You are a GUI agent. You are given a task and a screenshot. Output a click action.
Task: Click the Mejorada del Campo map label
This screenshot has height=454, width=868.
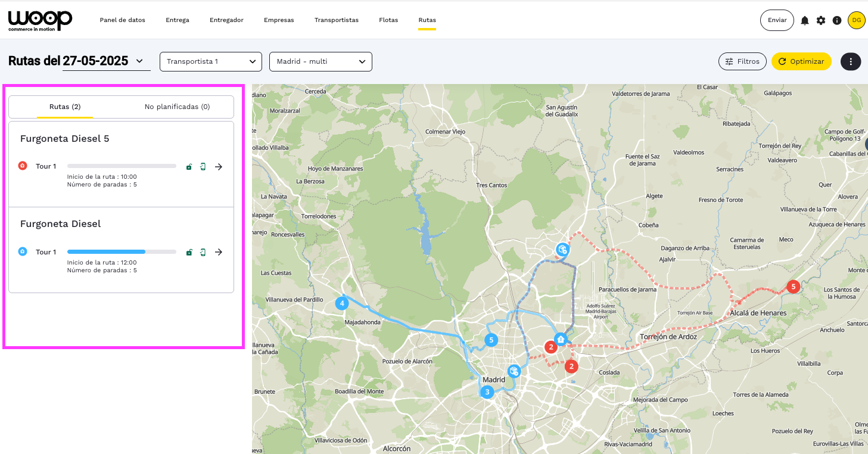[660, 400]
